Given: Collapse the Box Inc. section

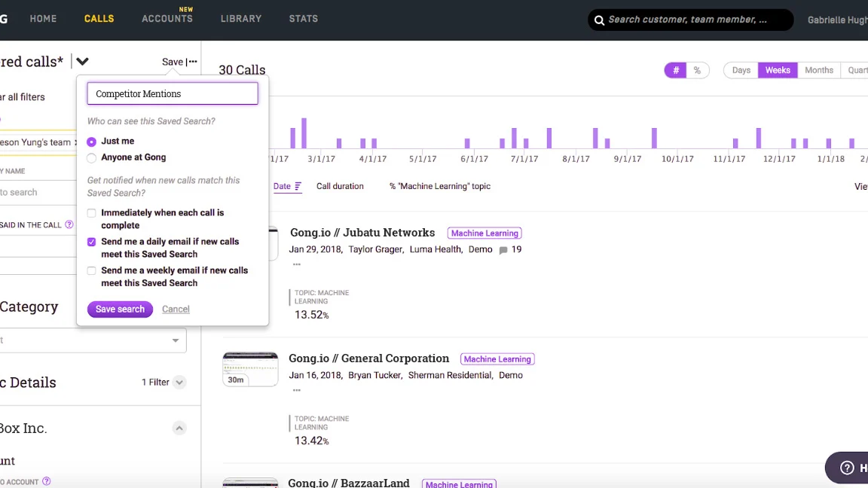Looking at the screenshot, I should (179, 429).
